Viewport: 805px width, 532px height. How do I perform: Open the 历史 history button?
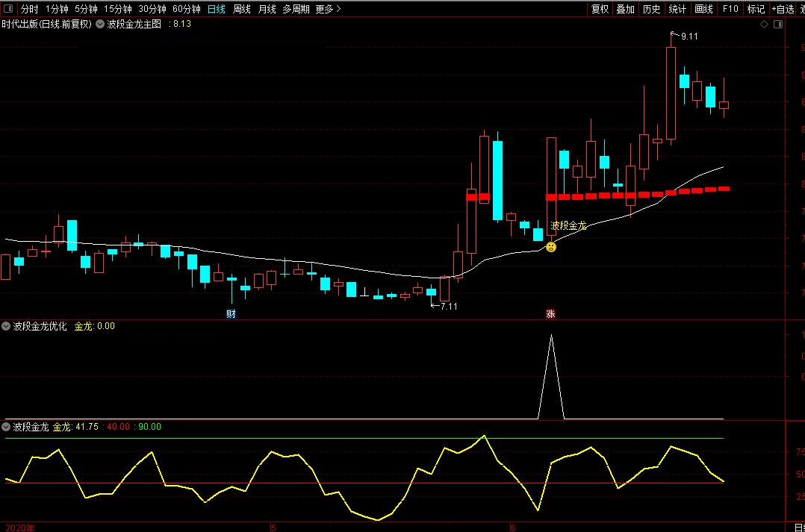point(651,9)
